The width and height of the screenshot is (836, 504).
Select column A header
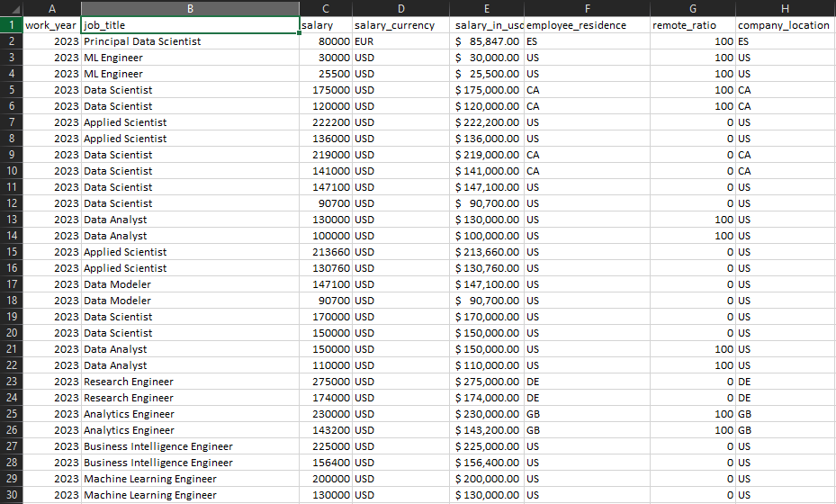[51, 8]
